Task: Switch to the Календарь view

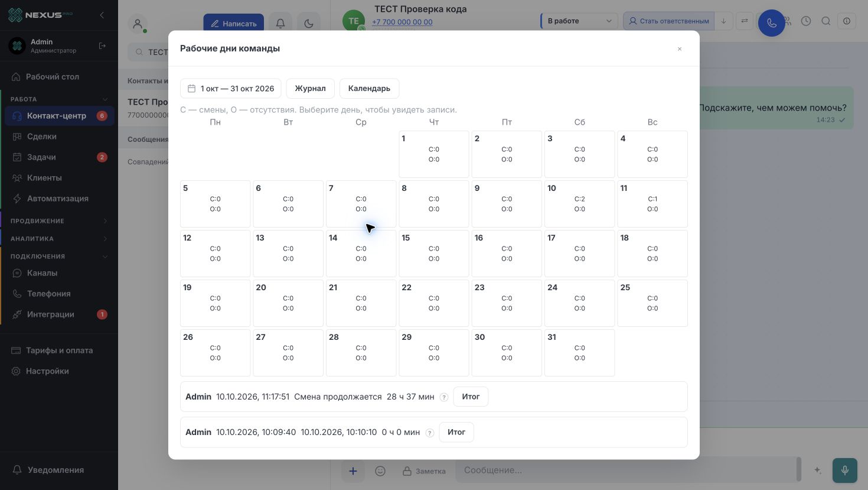Action: click(369, 89)
